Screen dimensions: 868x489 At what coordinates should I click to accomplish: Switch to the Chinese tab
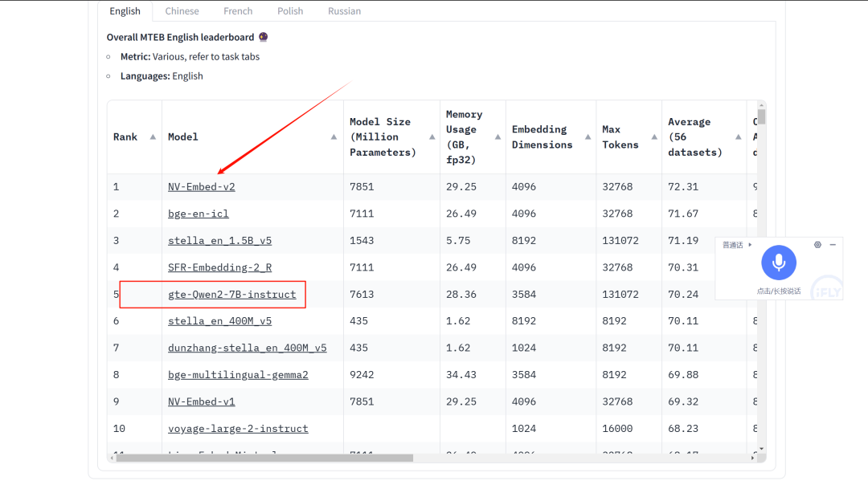pos(182,11)
